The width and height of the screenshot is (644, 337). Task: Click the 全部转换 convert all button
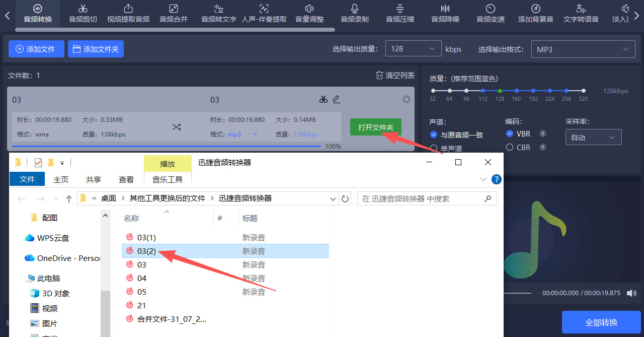[x=601, y=322]
